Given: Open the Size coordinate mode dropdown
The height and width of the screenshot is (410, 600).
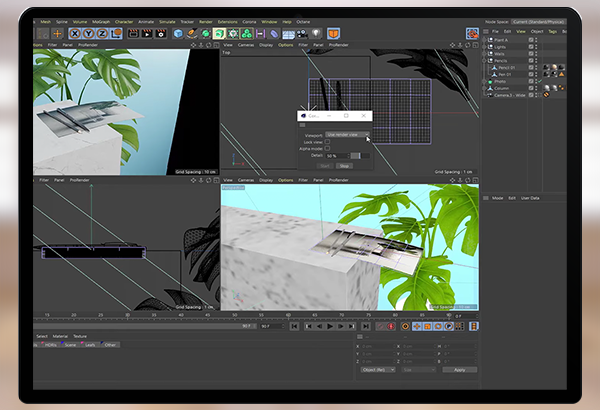Looking at the screenshot, I should pyautogui.click(x=419, y=370).
